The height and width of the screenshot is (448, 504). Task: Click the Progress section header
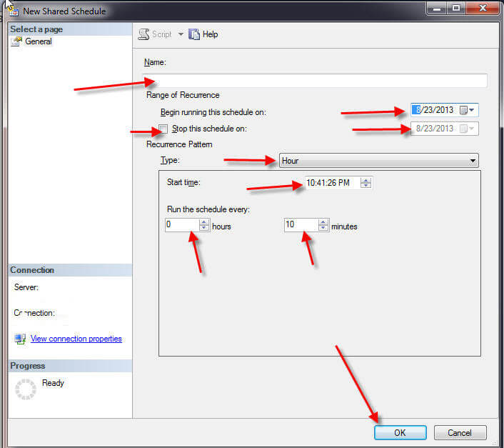(x=70, y=366)
